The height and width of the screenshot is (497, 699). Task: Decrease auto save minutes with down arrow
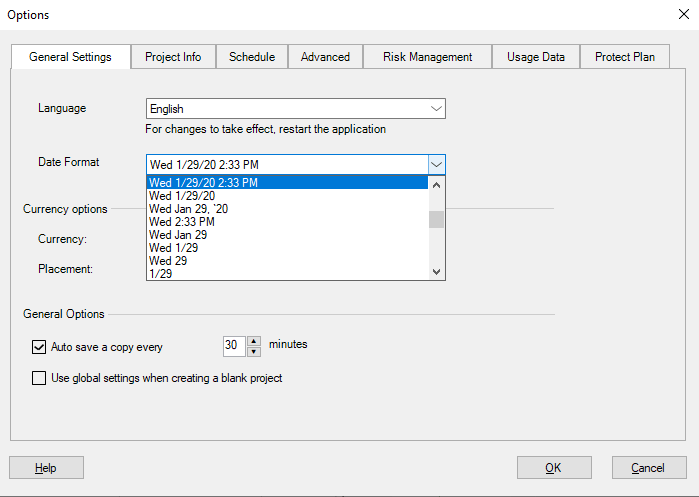point(253,351)
